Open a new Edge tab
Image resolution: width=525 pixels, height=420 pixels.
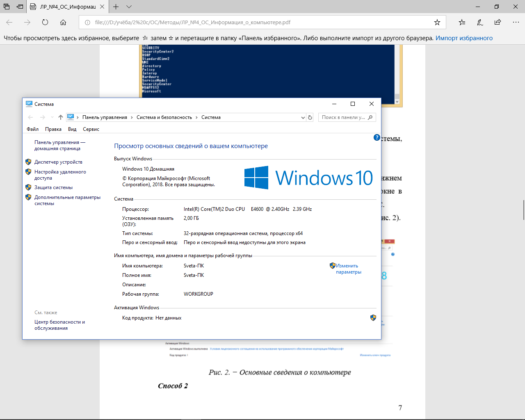(x=116, y=7)
